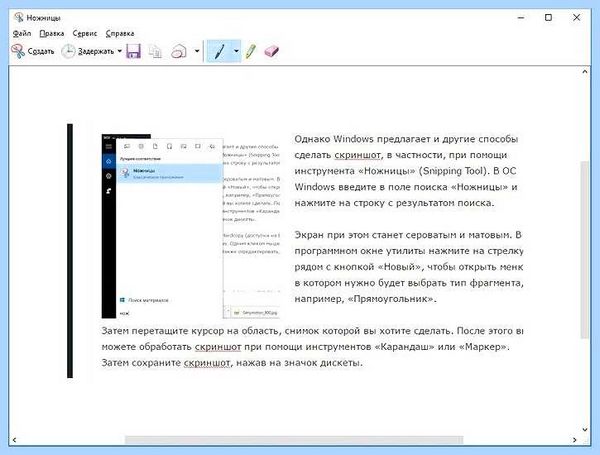Click the Ножницы search result in captured image
600x455 pixels.
(170, 173)
